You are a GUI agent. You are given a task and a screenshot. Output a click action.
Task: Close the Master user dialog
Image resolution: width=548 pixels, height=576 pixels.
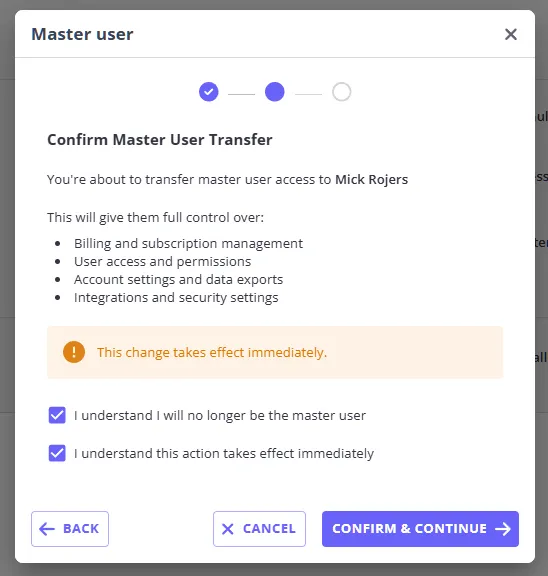511,34
